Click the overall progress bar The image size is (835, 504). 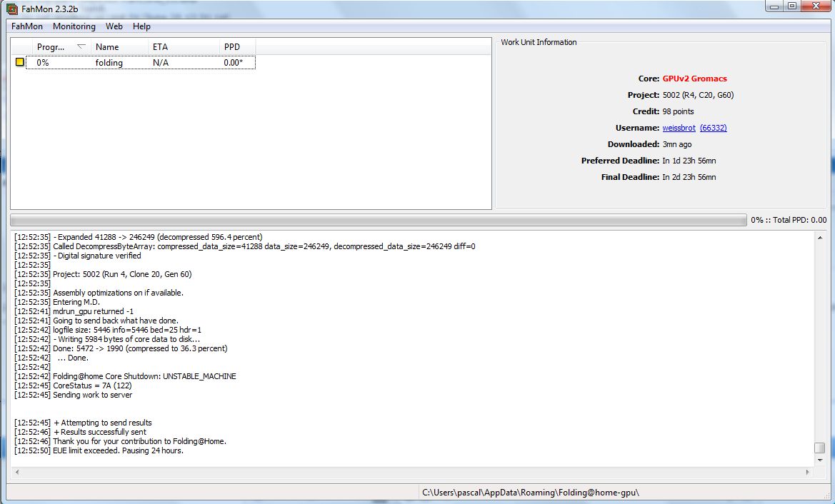pyautogui.click(x=378, y=220)
